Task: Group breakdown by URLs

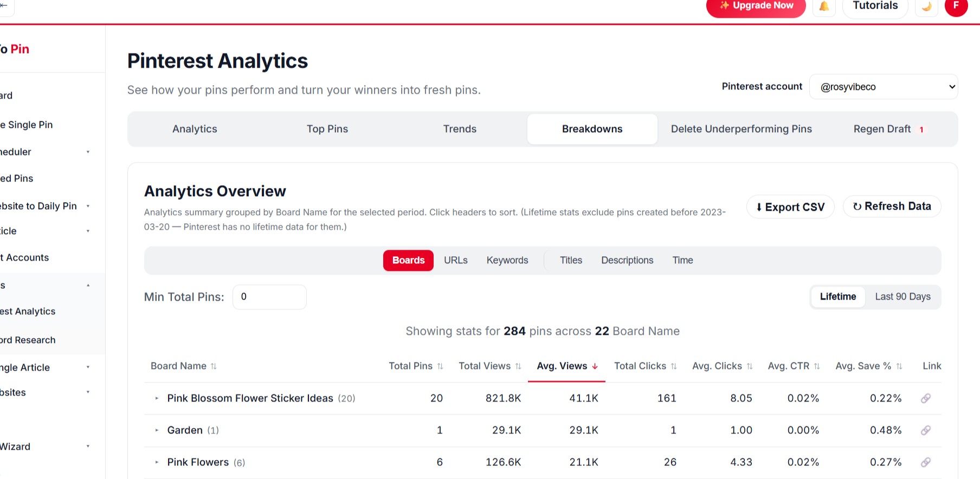Action: click(x=455, y=261)
